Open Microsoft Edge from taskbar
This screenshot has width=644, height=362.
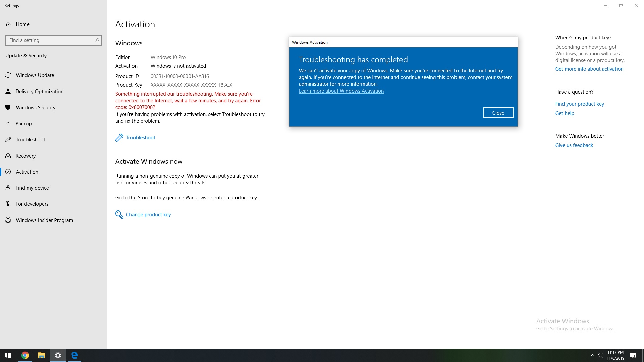coord(74,355)
